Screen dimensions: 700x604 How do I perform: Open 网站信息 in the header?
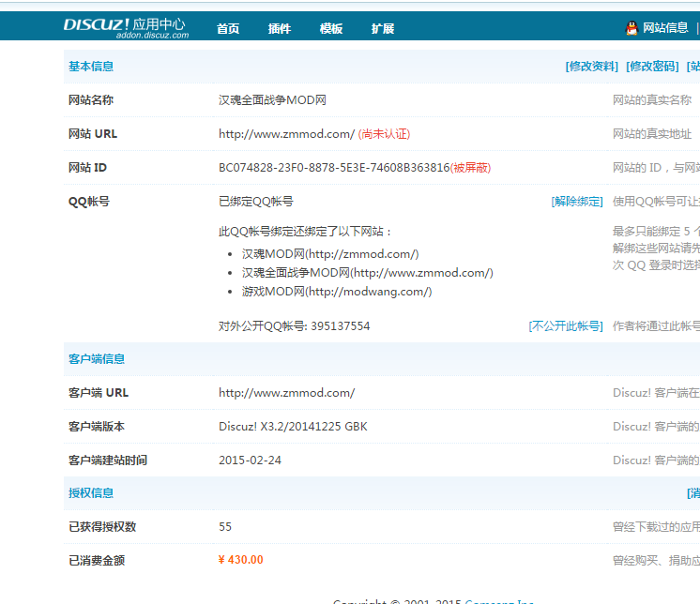[665, 27]
